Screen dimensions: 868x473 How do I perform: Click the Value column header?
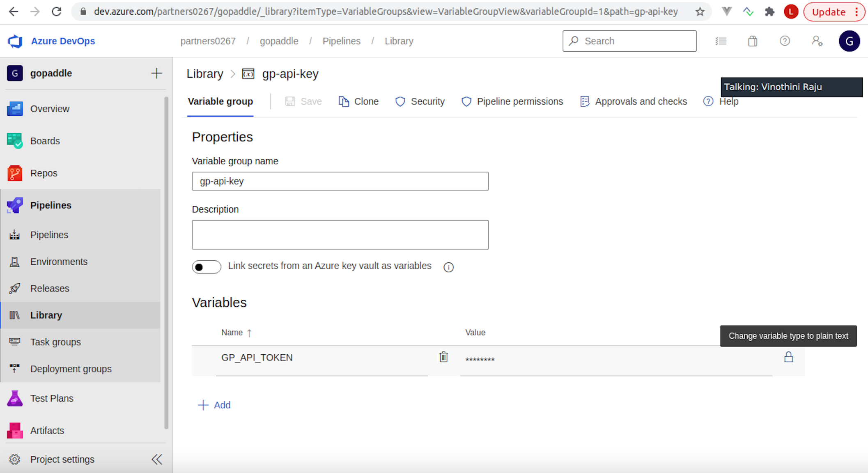(x=475, y=333)
